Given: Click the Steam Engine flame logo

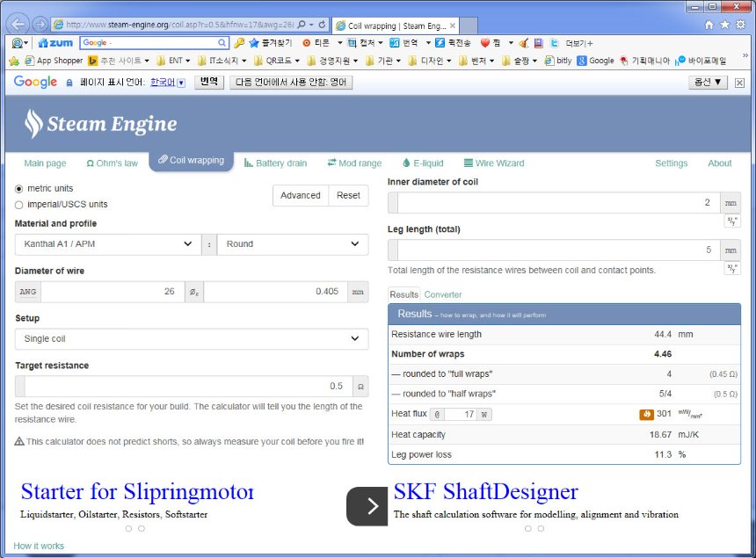Looking at the screenshot, I should (33, 123).
